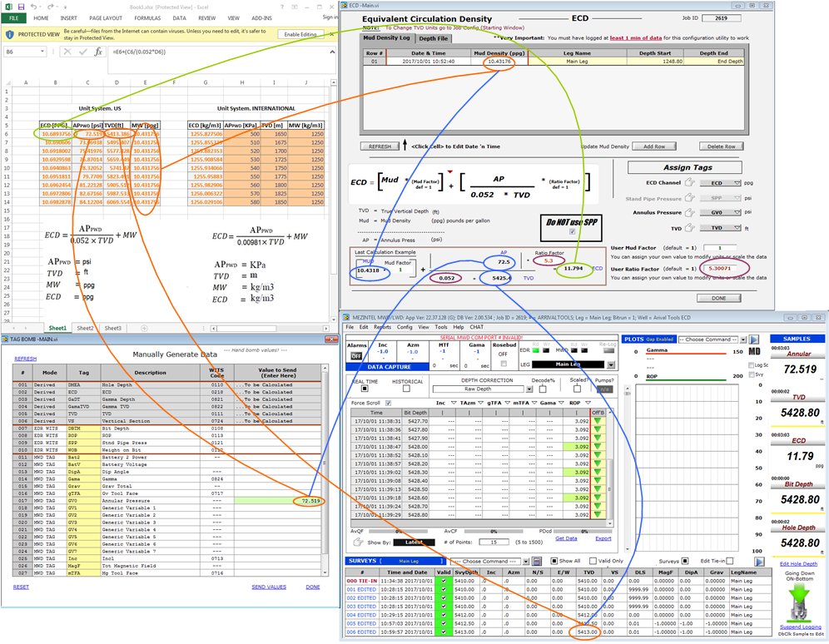Viewport: 829px width, 644px height.
Task: Click the Excel undo icon
Action: [34, 7]
